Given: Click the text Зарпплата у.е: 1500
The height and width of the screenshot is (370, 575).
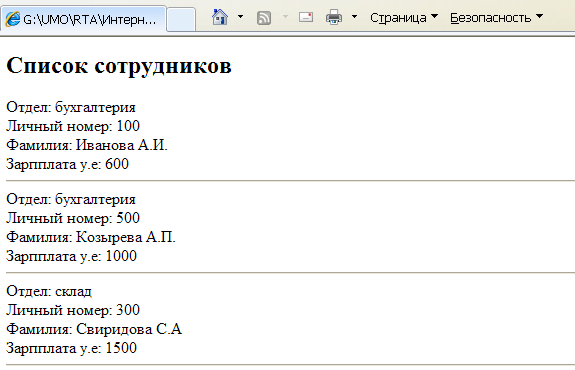Looking at the screenshot, I should pos(72,348).
